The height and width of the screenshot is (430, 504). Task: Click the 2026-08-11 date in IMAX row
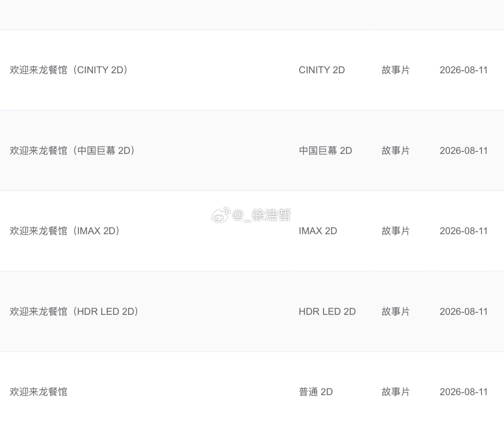(x=464, y=231)
